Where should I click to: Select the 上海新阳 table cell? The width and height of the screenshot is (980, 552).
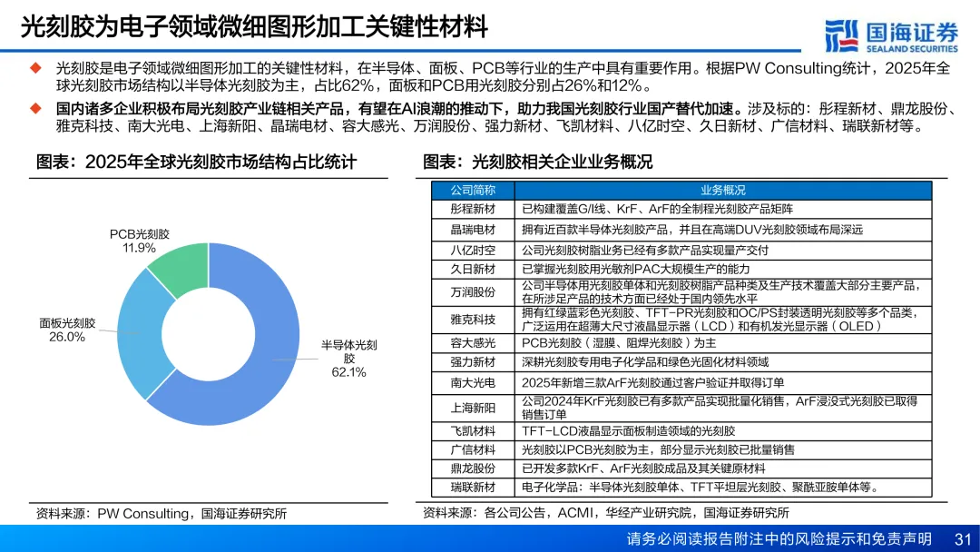pyautogui.click(x=473, y=409)
